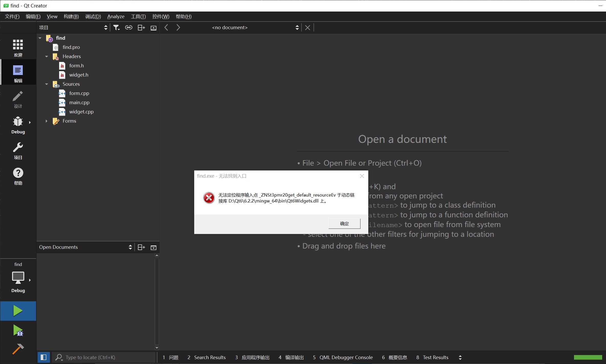Toggle synchronize with editor link icon
The width and height of the screenshot is (606, 364).
128,28
